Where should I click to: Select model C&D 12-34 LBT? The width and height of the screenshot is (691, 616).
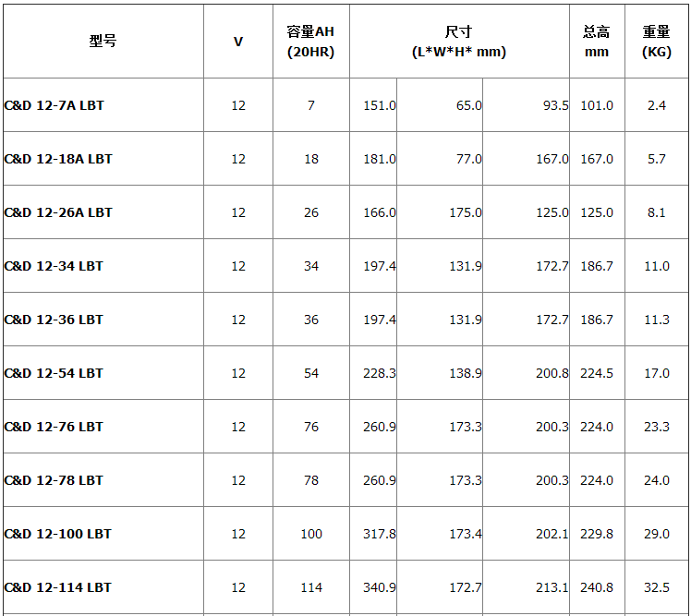[x=54, y=266]
